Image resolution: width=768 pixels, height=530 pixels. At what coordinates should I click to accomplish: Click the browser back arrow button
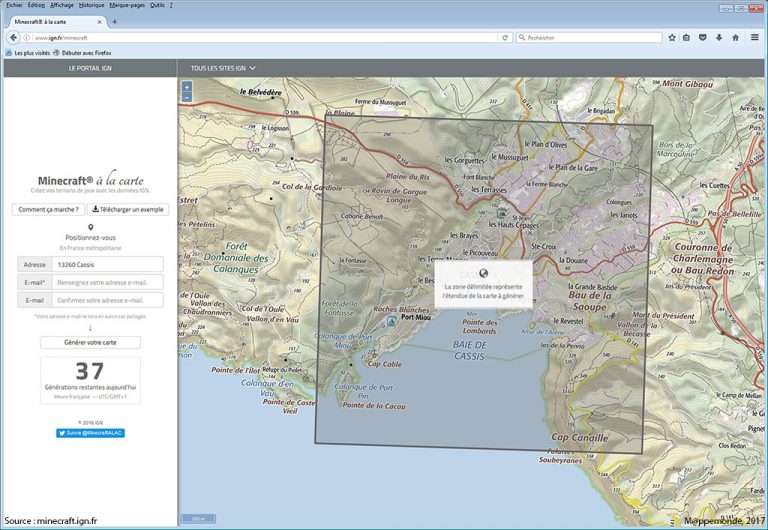click(11, 37)
